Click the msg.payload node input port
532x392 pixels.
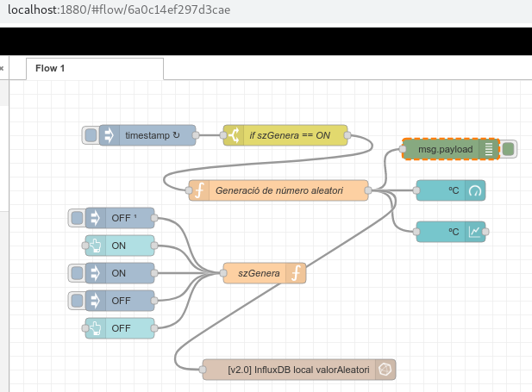pos(403,149)
